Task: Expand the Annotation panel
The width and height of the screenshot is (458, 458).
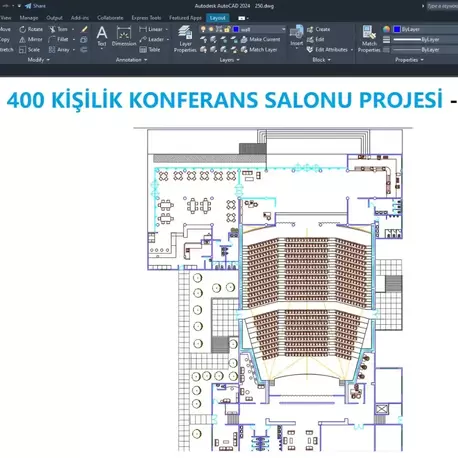Action: 131,60
